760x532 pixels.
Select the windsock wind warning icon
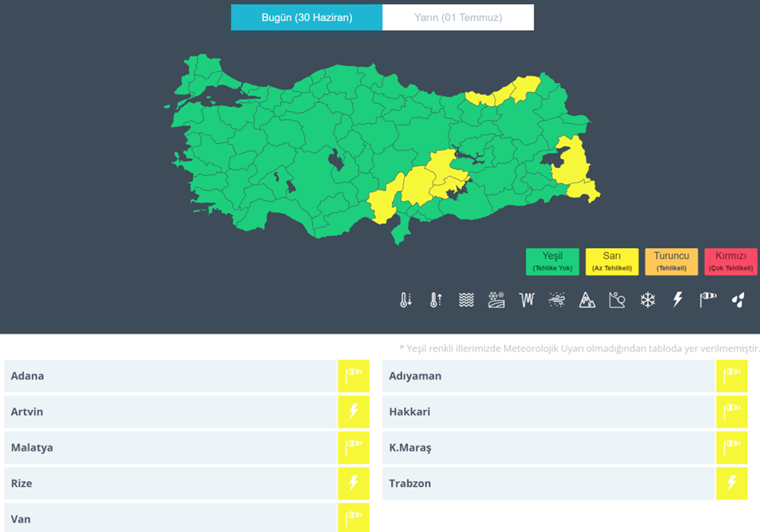[x=708, y=300]
